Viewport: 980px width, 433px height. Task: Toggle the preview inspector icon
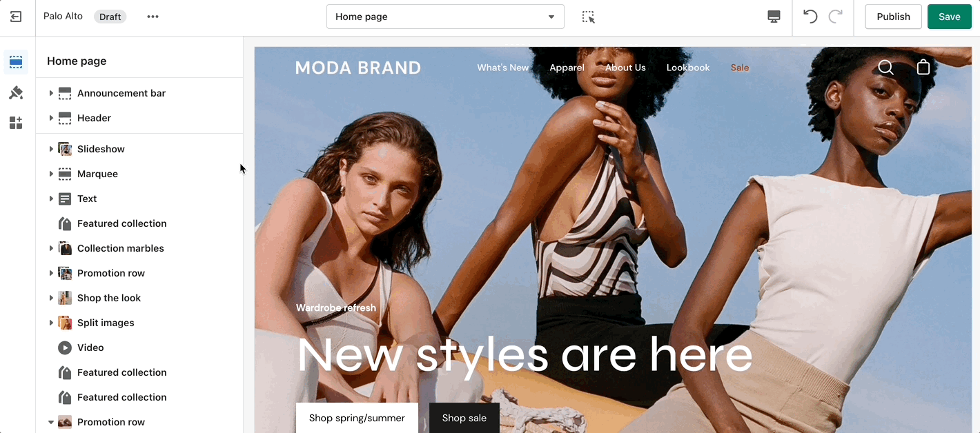pyautogui.click(x=588, y=17)
